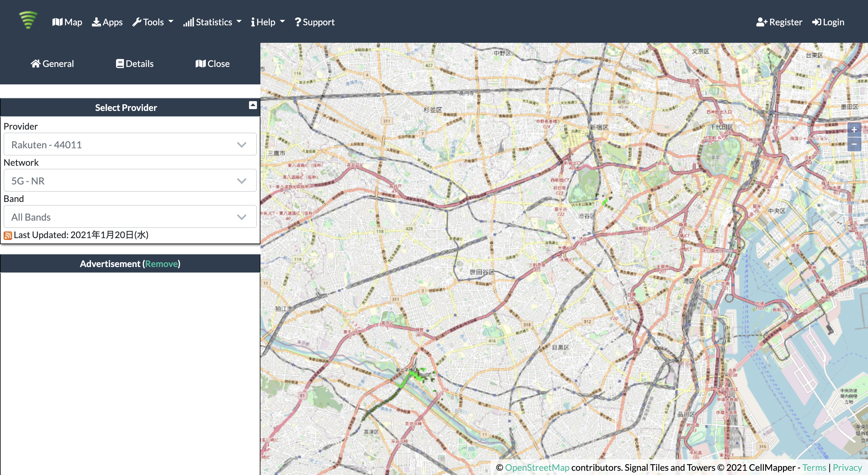This screenshot has height=475, width=868.
Task: Click the CellMapper signal logo
Action: click(x=28, y=20)
